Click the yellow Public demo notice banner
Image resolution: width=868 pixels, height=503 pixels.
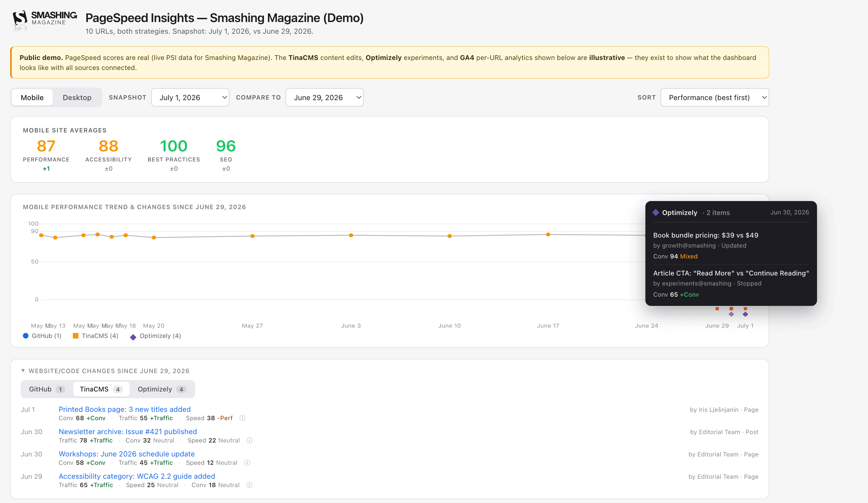tap(390, 63)
